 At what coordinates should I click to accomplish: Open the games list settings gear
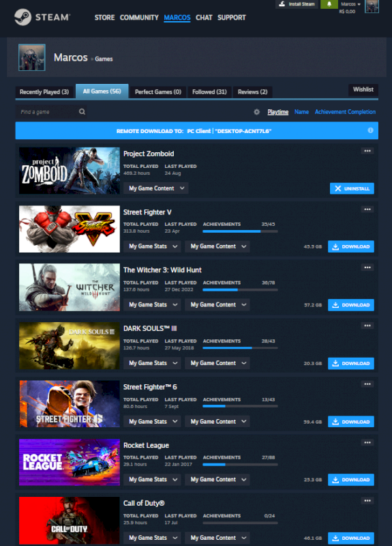[x=257, y=112]
